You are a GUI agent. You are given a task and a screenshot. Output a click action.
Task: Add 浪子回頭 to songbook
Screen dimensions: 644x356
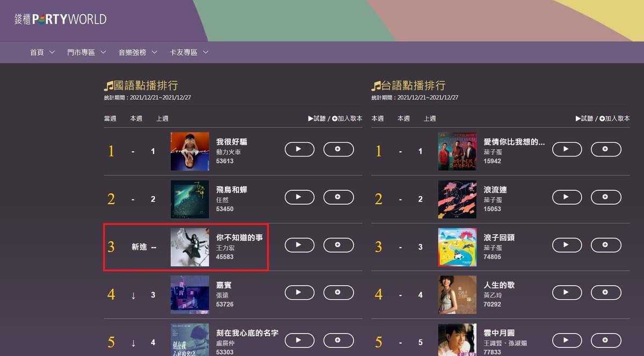pyautogui.click(x=606, y=245)
